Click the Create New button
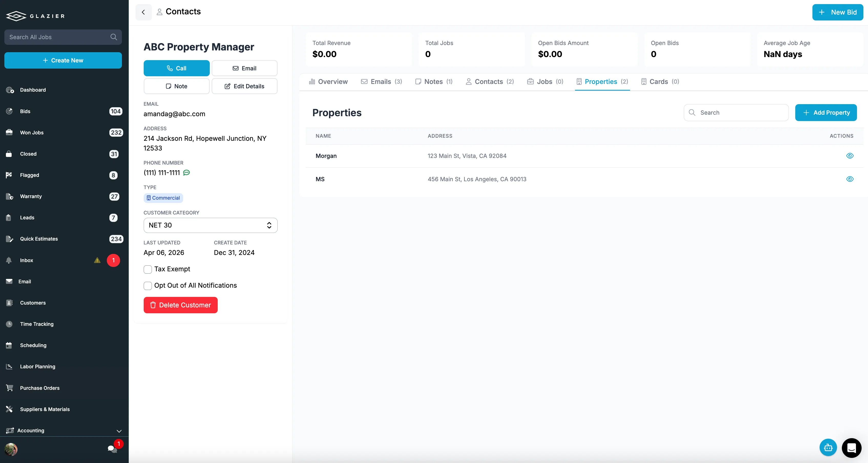Screen dimensions: 868x463 [63, 60]
